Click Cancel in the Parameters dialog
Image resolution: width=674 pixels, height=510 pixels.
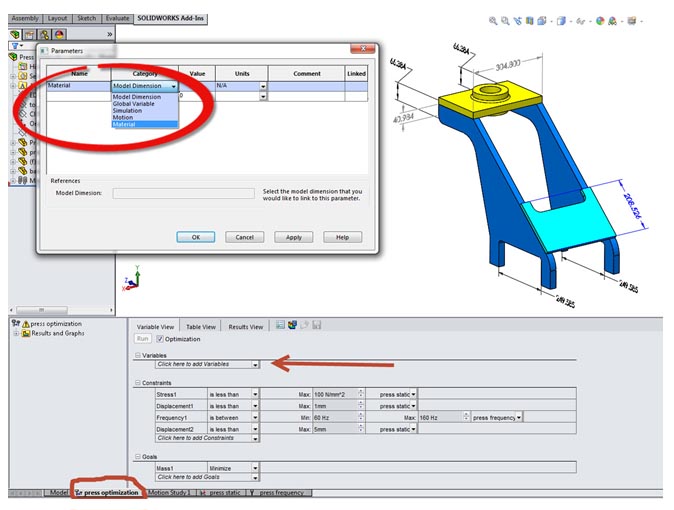[245, 237]
